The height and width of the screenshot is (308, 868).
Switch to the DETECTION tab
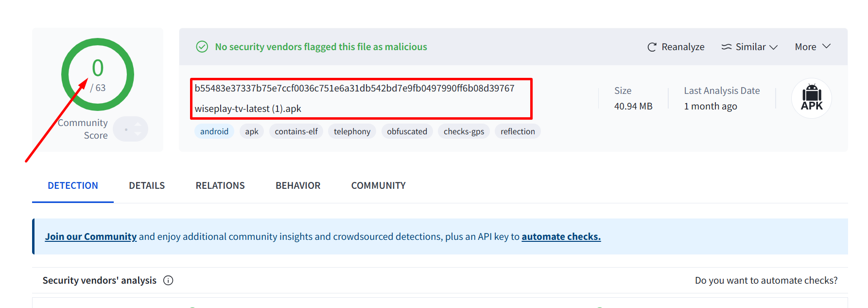[73, 185]
